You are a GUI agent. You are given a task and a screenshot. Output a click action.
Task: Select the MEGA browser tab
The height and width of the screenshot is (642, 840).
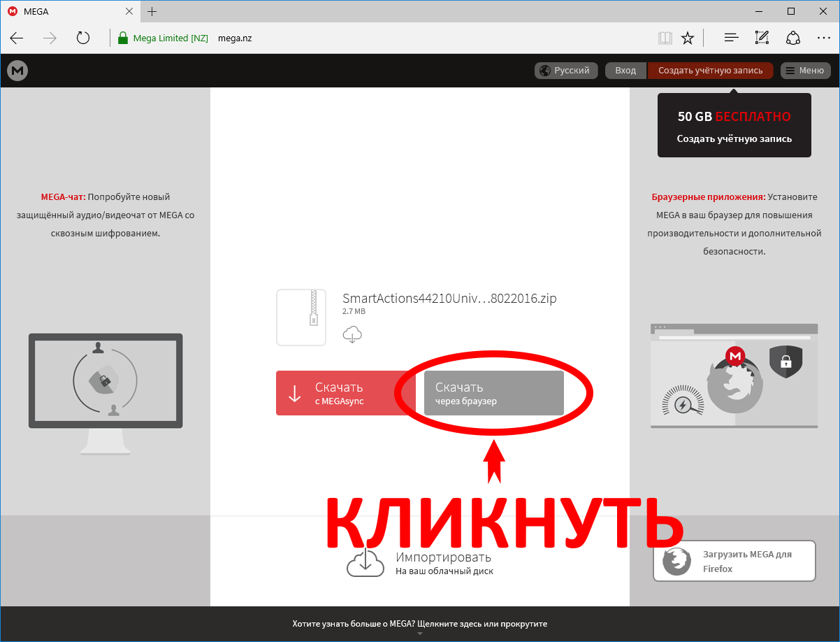coord(70,11)
